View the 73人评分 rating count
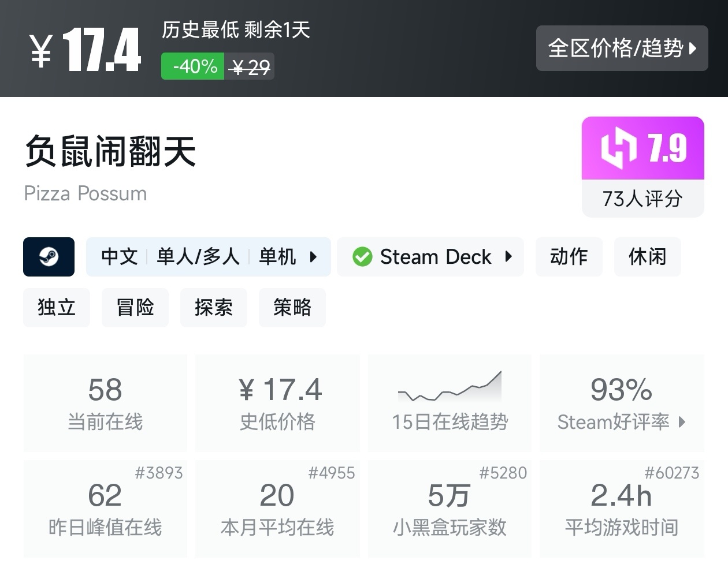This screenshot has width=728, height=564. click(642, 199)
